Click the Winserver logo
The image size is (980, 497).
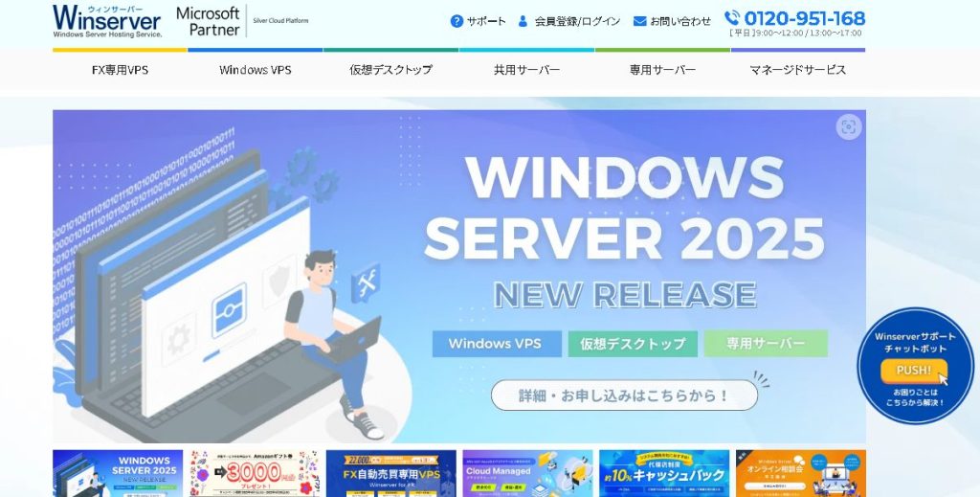[x=107, y=21]
